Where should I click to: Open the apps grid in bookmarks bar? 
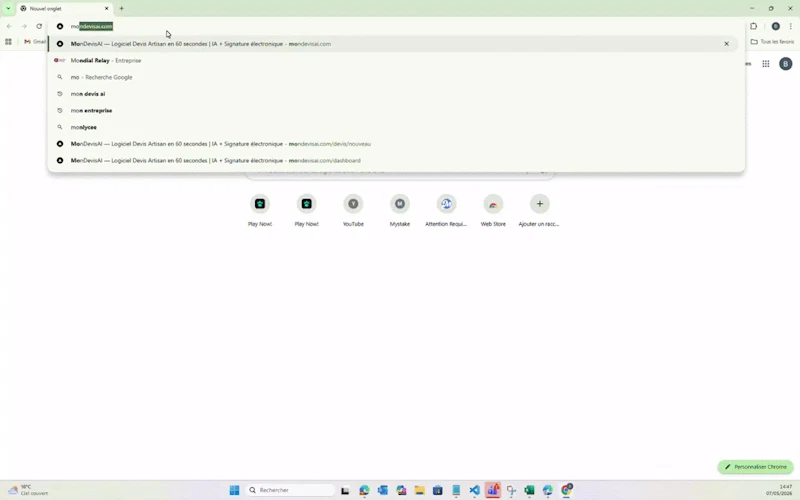point(8,42)
